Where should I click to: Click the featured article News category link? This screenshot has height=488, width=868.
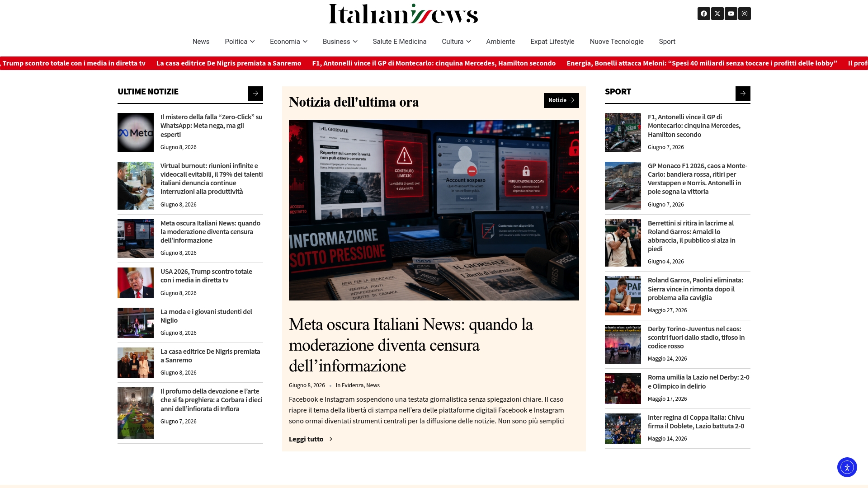point(373,385)
